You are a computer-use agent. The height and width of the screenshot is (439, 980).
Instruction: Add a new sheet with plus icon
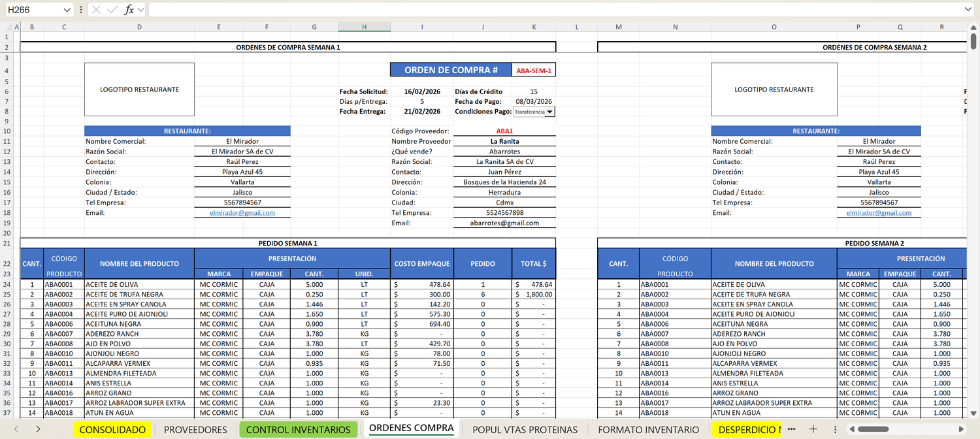click(x=813, y=429)
